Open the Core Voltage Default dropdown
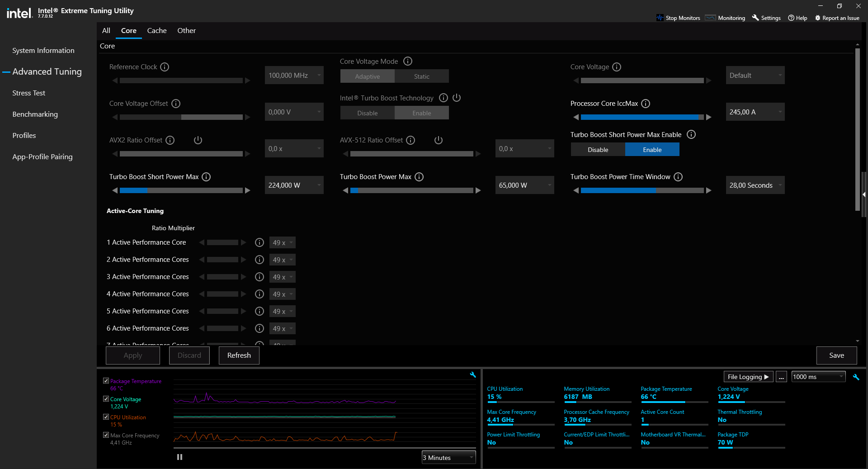868x469 pixels. click(755, 76)
